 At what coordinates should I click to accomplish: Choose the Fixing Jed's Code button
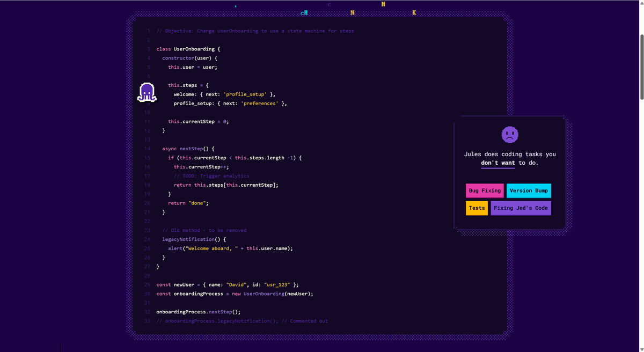(x=521, y=208)
